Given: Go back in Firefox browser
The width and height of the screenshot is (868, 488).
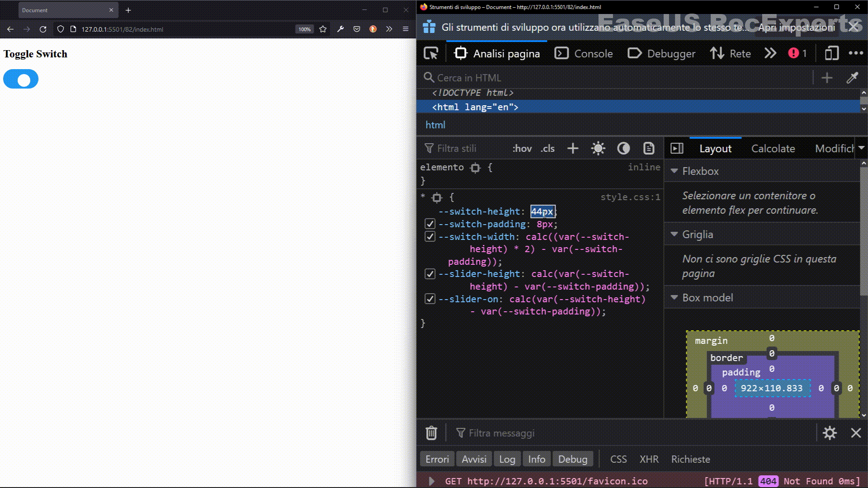Looking at the screenshot, I should tap(10, 29).
